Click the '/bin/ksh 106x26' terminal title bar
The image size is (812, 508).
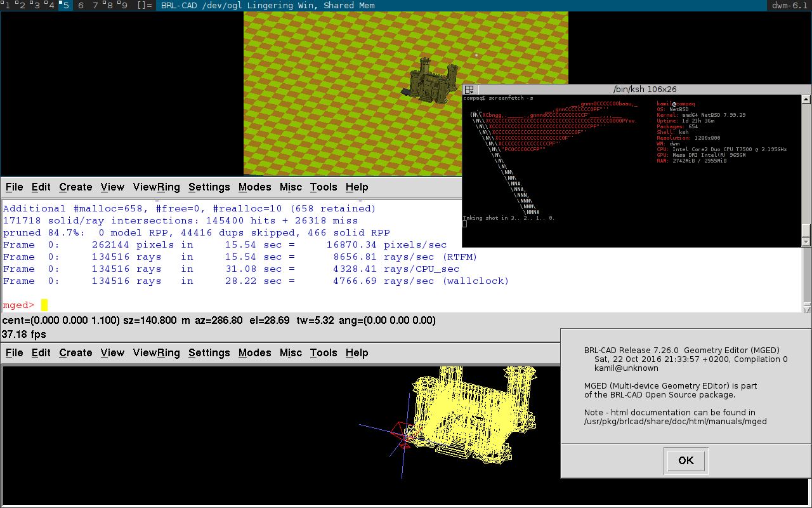tap(645, 90)
